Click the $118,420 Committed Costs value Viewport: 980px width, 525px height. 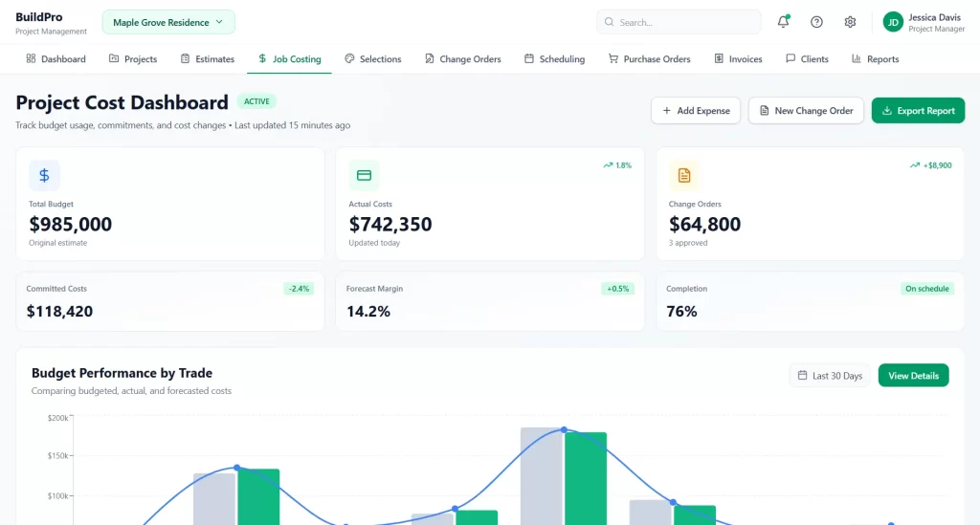59,312
